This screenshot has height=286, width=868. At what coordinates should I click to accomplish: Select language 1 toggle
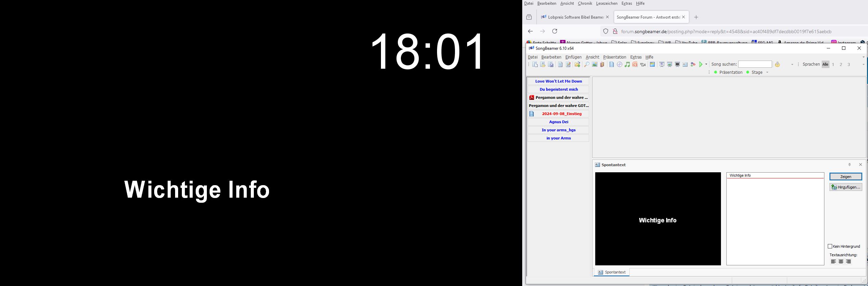[833, 64]
